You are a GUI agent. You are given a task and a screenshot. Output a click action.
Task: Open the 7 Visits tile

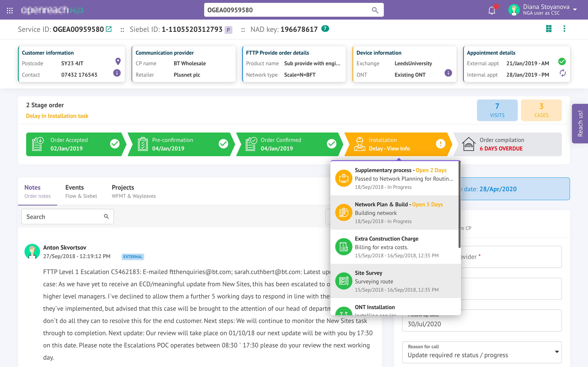tap(497, 110)
